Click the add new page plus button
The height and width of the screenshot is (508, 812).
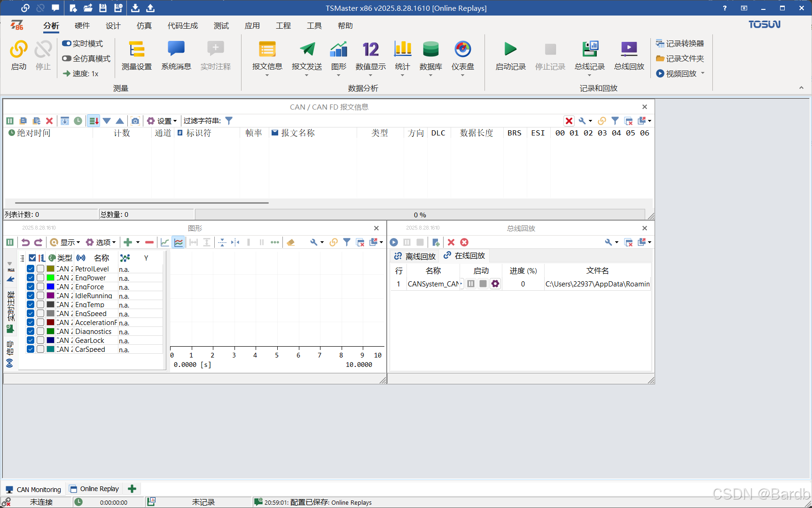pos(132,489)
